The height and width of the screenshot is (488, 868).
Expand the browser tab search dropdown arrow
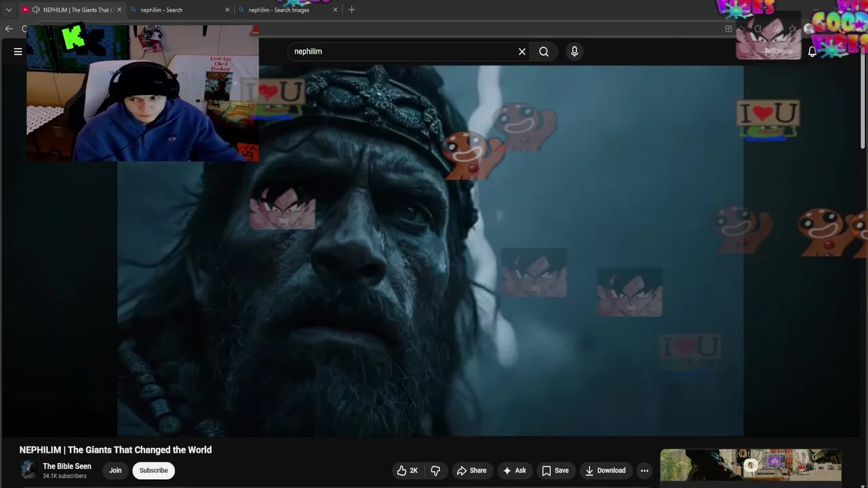[x=9, y=10]
